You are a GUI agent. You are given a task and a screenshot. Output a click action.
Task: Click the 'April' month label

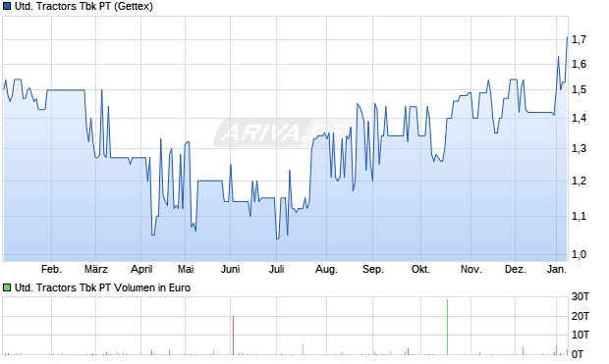point(141,269)
